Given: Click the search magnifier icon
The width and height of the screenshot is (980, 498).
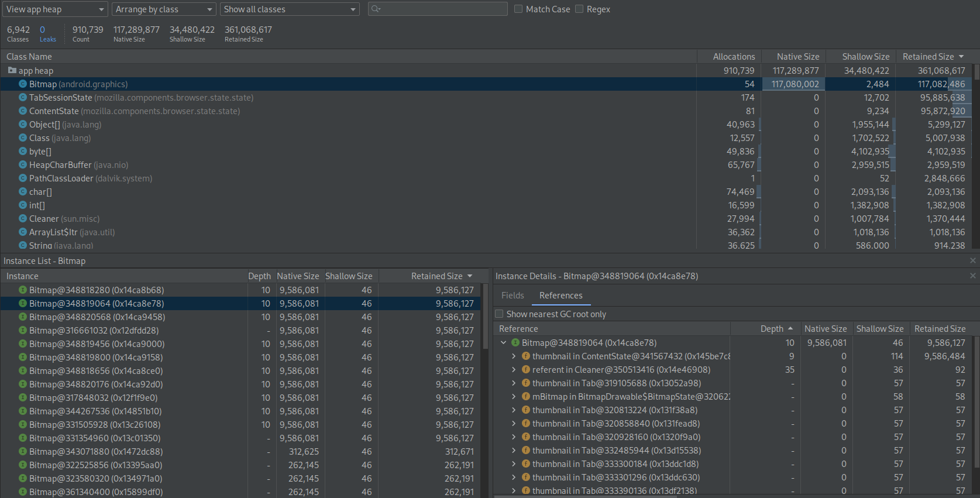Looking at the screenshot, I should coord(376,9).
